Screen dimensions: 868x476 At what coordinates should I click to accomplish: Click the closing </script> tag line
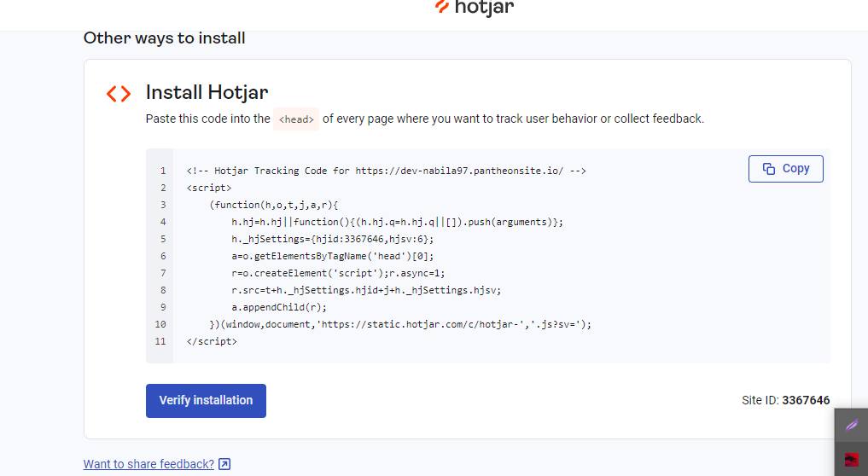(212, 341)
